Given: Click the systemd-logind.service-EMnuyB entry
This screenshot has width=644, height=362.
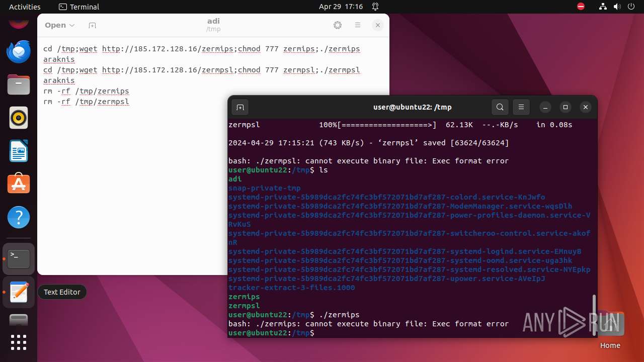Looking at the screenshot, I should pos(405,251).
